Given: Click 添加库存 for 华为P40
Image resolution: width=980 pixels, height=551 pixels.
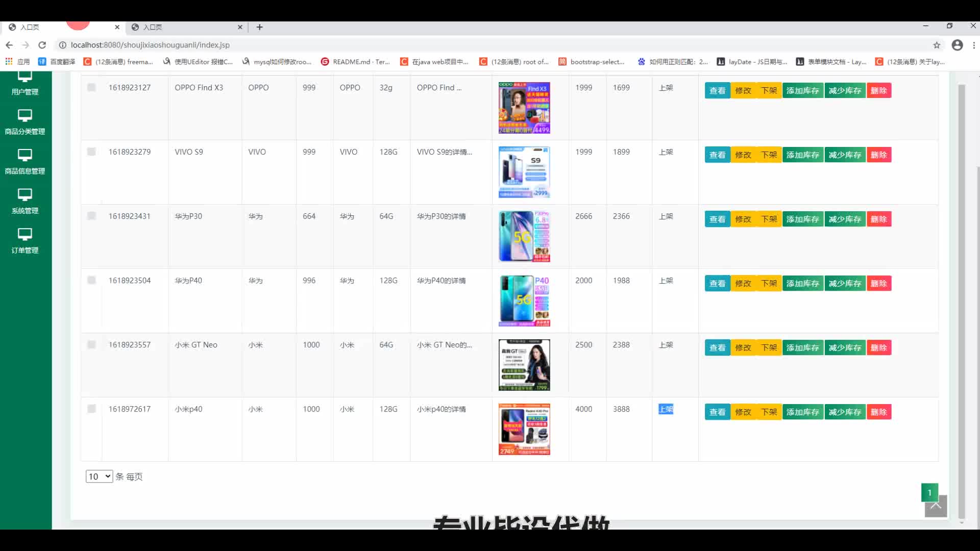Looking at the screenshot, I should point(802,283).
